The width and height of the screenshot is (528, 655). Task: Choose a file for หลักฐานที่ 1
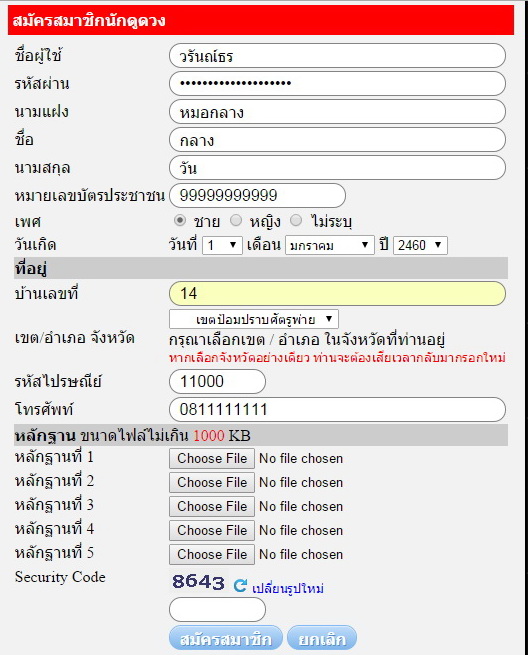click(212, 458)
